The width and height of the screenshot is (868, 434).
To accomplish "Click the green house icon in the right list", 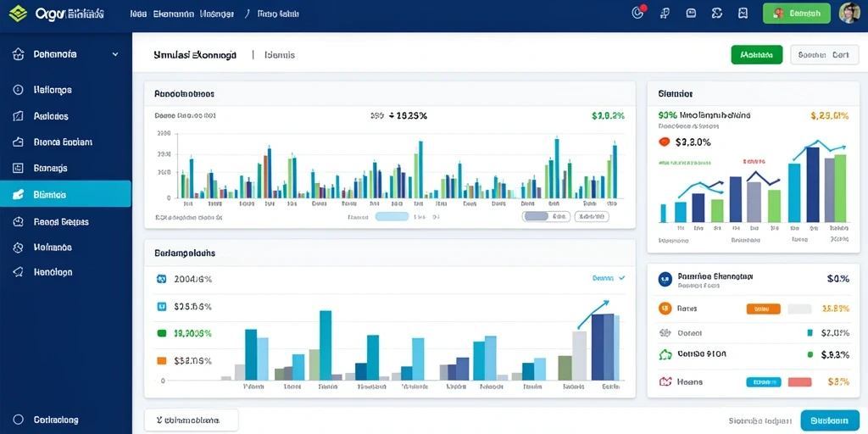I will click(665, 354).
